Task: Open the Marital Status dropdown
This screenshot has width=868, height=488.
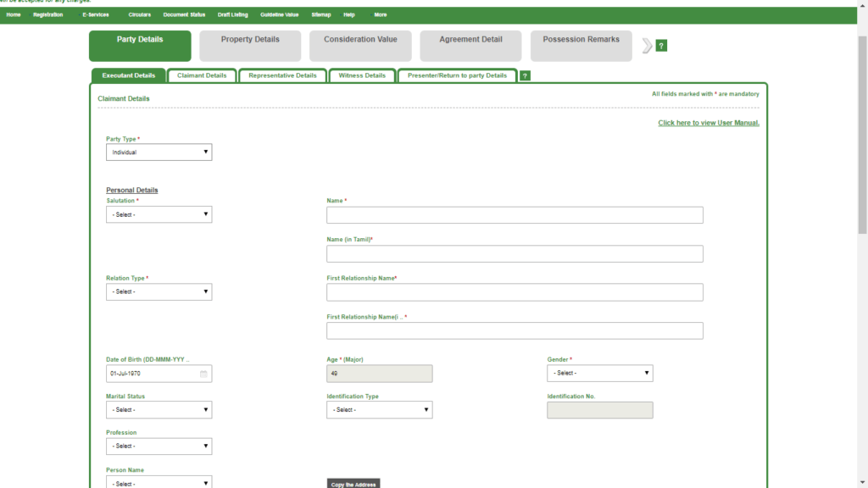Action: (159, 410)
